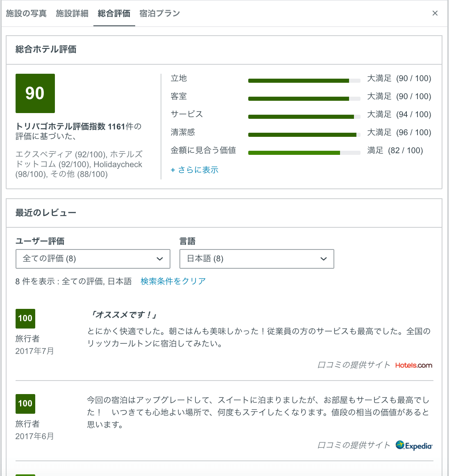
Task: Click the 100 score badge of June 2017 review
Action: (25, 404)
